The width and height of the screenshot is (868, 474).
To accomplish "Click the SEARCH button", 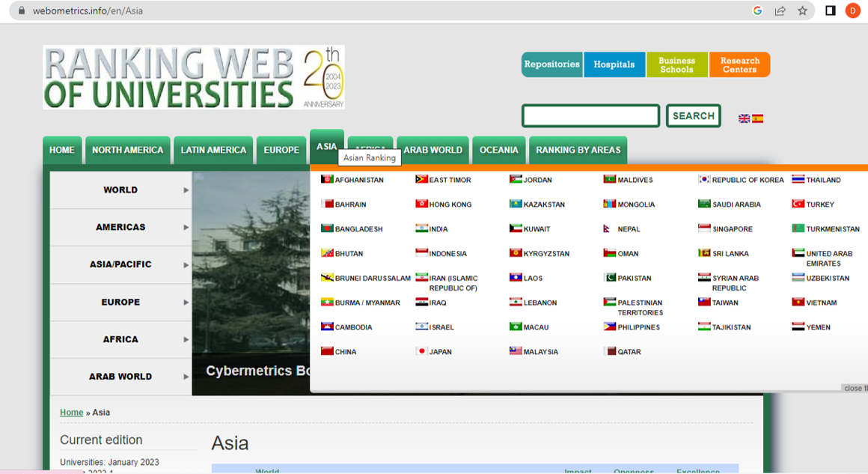I will [693, 115].
